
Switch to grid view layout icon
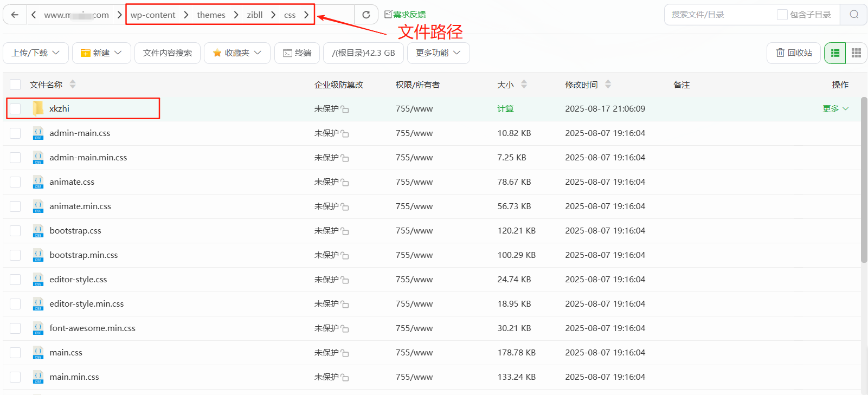[856, 53]
